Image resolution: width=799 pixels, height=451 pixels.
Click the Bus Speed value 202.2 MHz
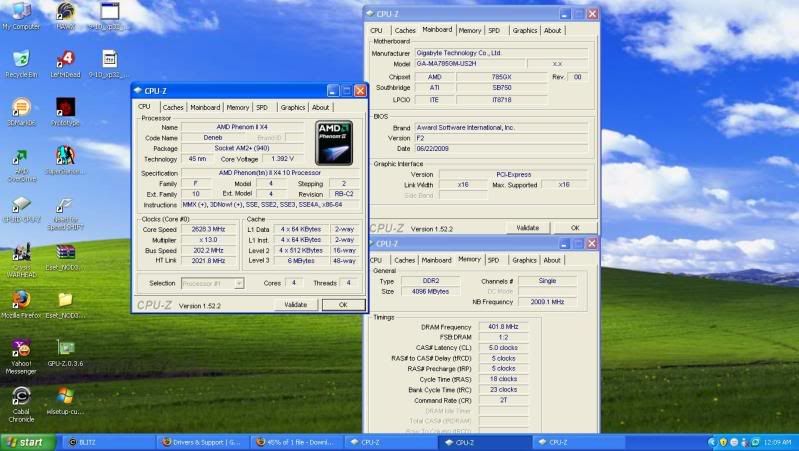point(208,251)
